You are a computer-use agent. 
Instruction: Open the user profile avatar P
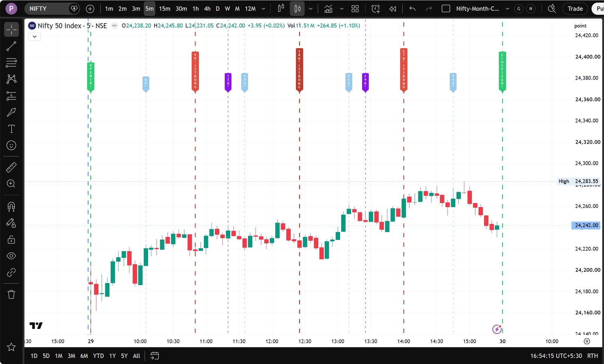pos(11,9)
